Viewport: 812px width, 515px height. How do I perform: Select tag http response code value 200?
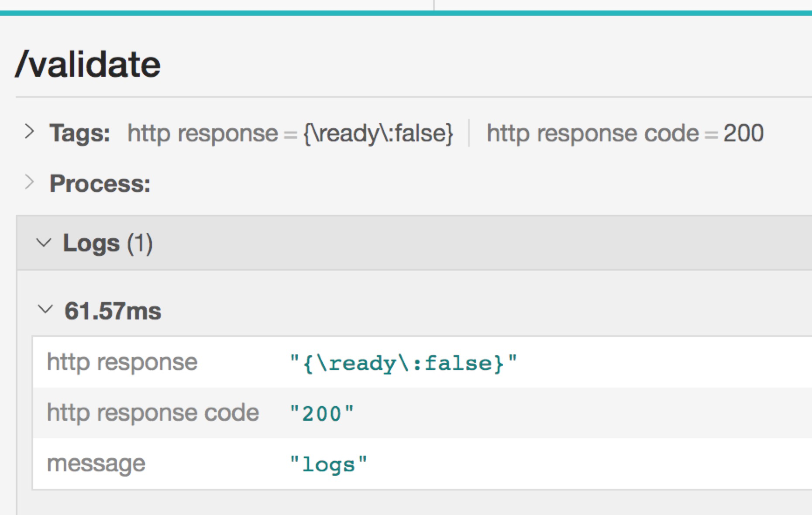(743, 133)
